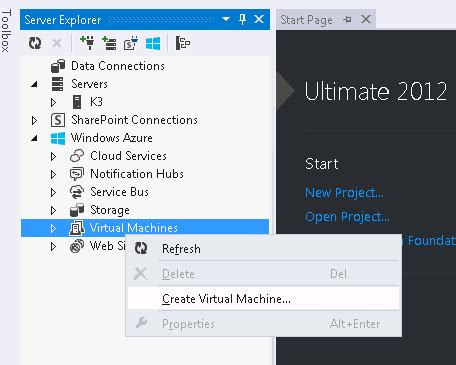Close the Start Page tab

(366, 19)
